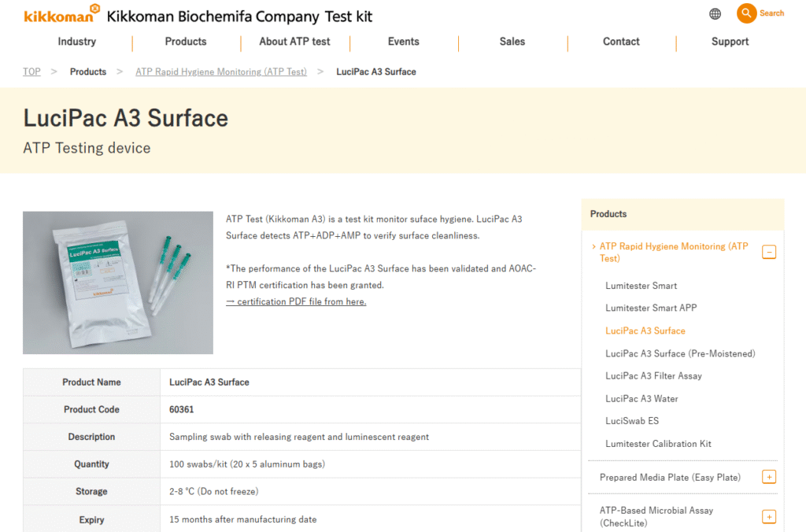Open the Support menu item

pos(730,42)
